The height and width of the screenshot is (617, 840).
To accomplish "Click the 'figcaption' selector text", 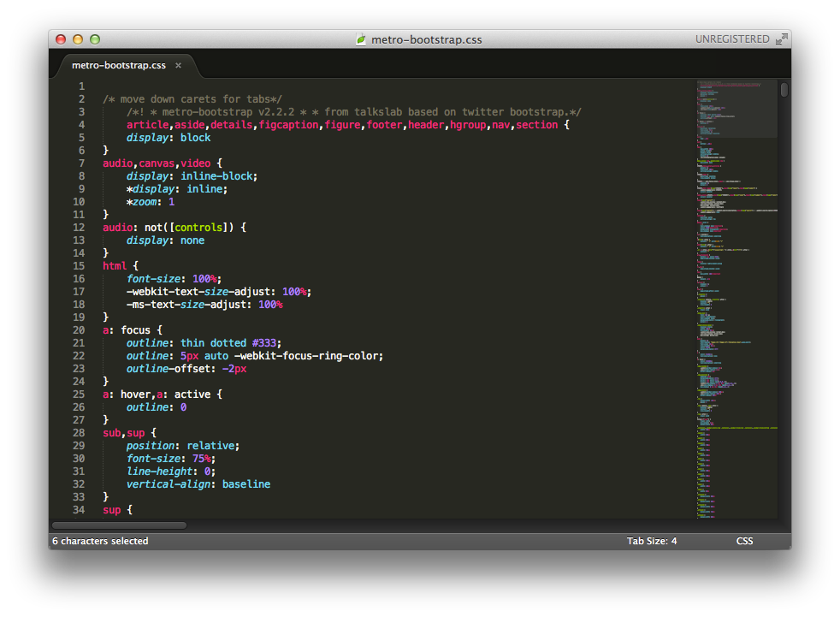I will (x=289, y=125).
